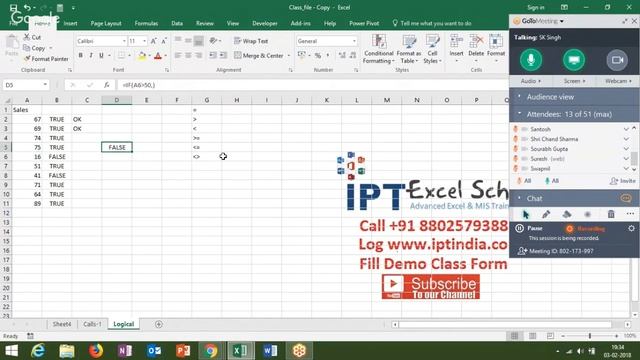The height and width of the screenshot is (360, 640).
Task: Toggle GoToMeeting microphone mute
Action: pos(531,60)
